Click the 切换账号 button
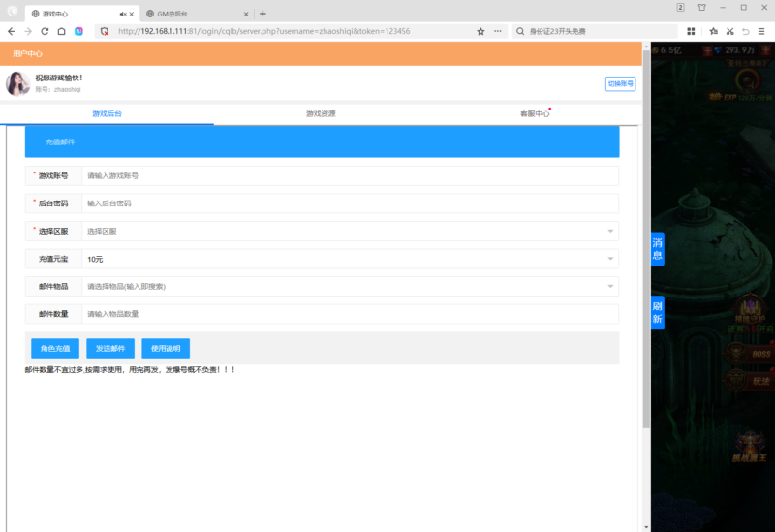Screen dimensions: 775x532 pos(620,84)
